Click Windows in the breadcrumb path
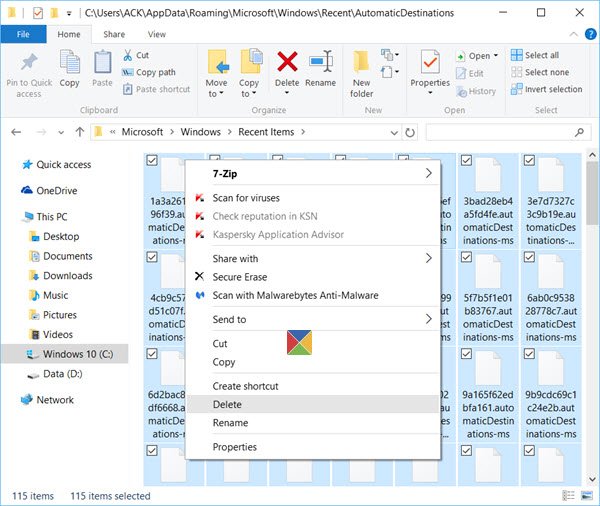 coord(201,132)
